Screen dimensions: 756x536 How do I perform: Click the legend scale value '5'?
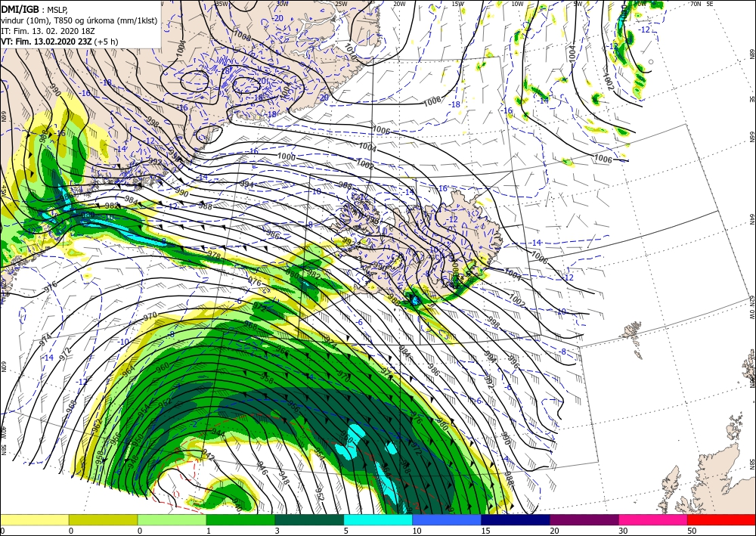[345, 531]
